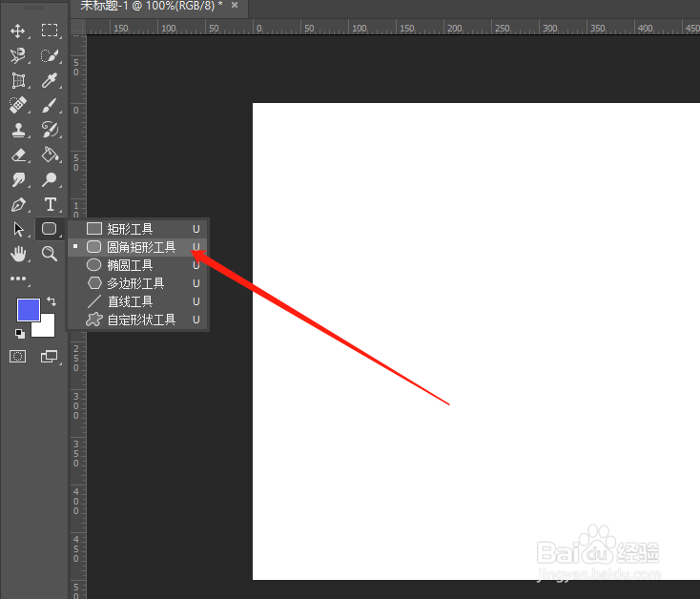Click the toolbar grip handle at top
The width and height of the screenshot is (700, 599).
pos(33,8)
